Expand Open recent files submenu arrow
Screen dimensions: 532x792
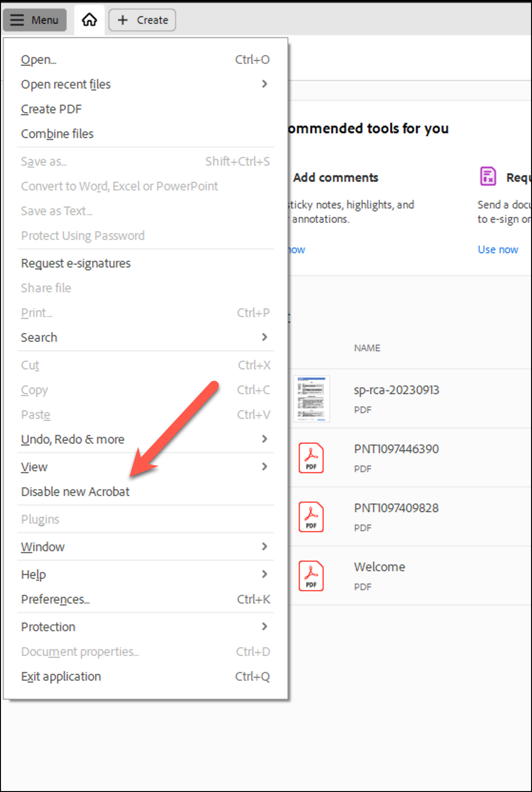coord(265,84)
